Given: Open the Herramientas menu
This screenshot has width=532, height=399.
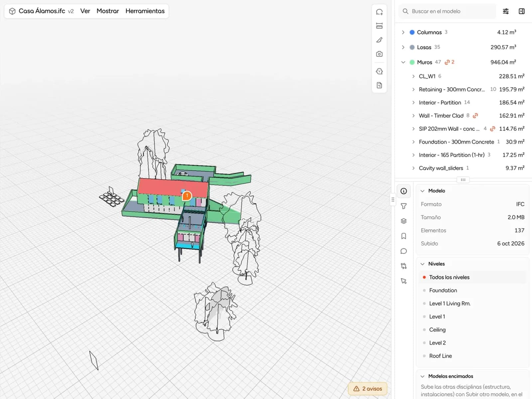Looking at the screenshot, I should [145, 11].
